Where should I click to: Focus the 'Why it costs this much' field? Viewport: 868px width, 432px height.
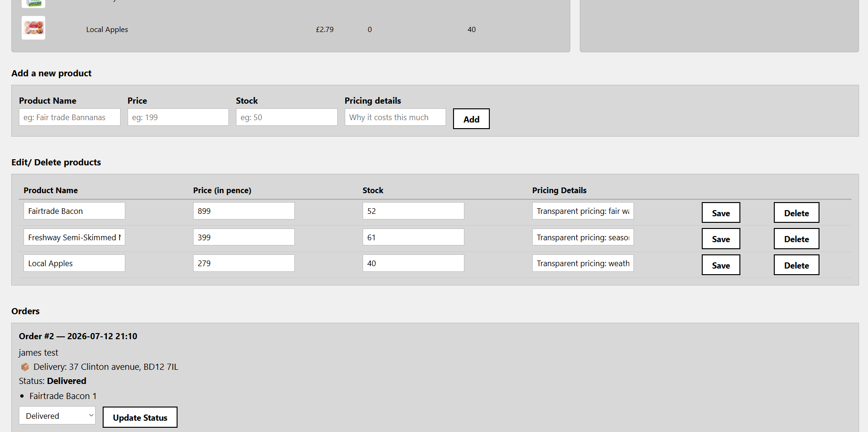[395, 117]
